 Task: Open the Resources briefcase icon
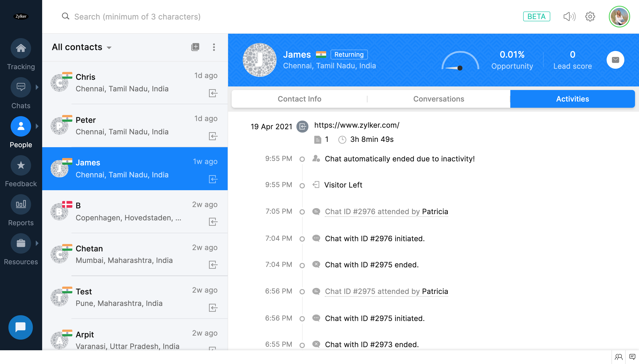pos(21,243)
